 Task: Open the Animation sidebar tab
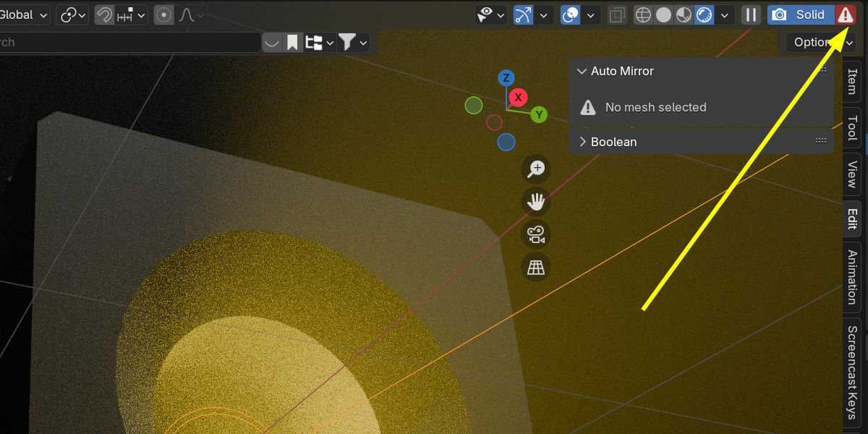[852, 276]
